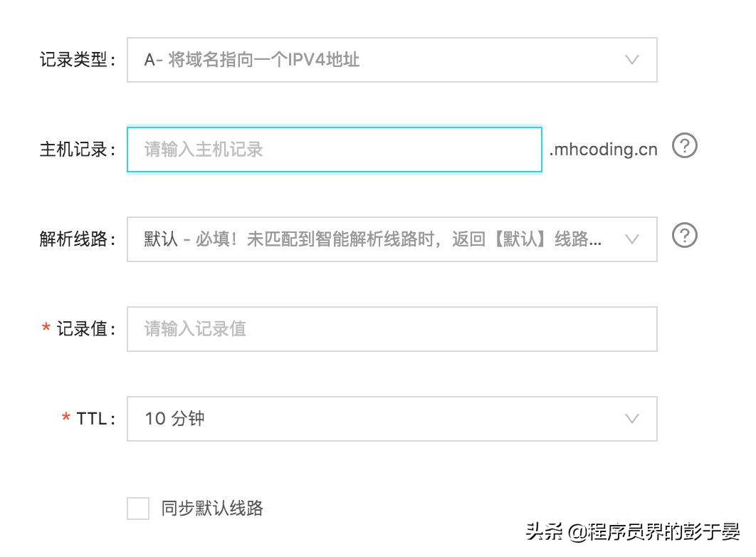Expand the TTL selection showing 10 分钟

point(392,419)
